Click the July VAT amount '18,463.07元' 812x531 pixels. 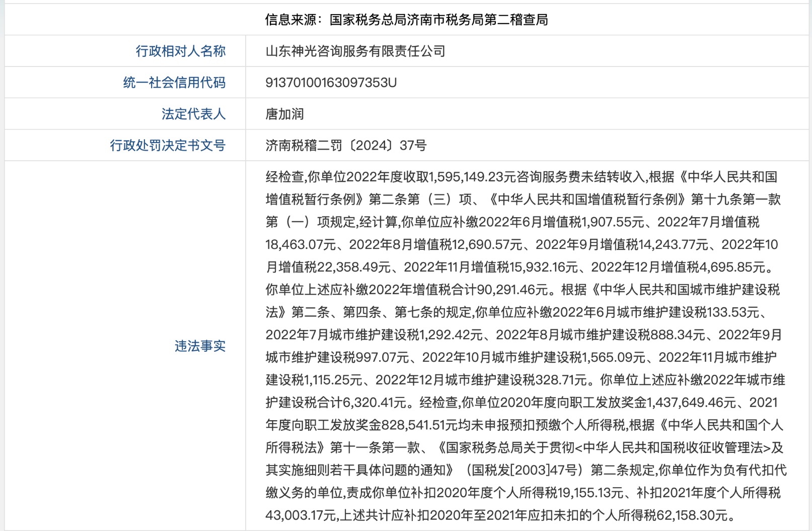301,244
